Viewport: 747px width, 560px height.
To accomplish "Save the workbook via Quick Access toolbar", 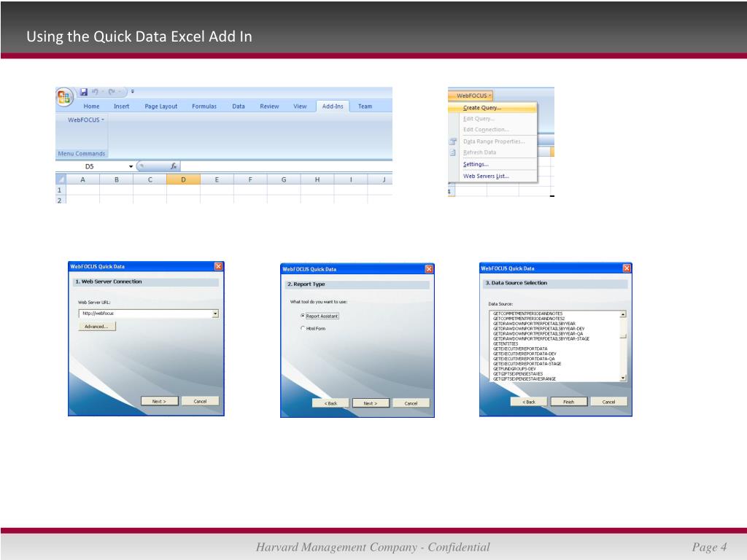I will point(84,91).
